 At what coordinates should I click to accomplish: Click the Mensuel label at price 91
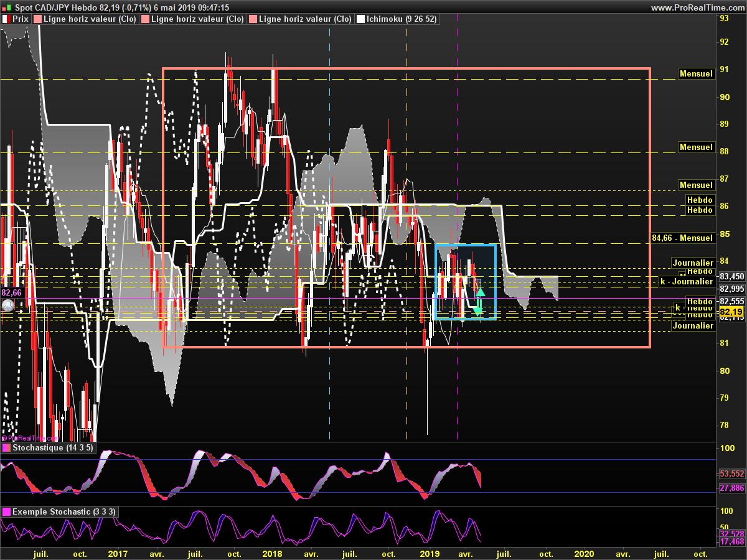[696, 73]
